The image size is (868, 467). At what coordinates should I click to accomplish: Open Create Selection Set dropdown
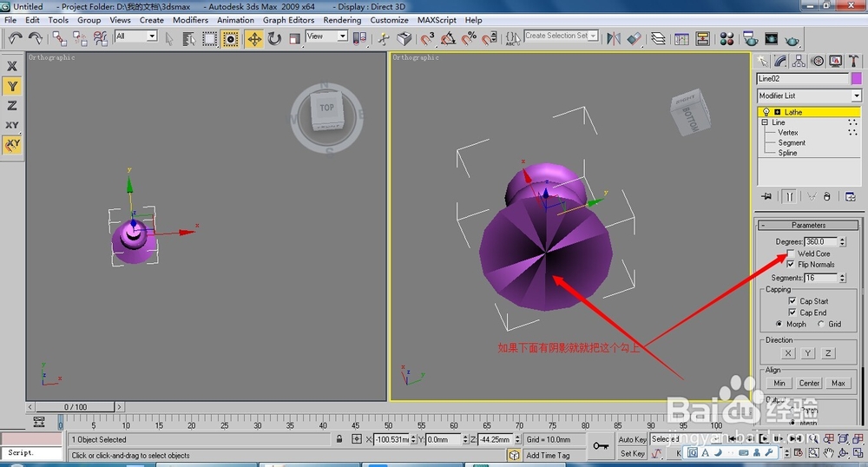click(x=593, y=36)
